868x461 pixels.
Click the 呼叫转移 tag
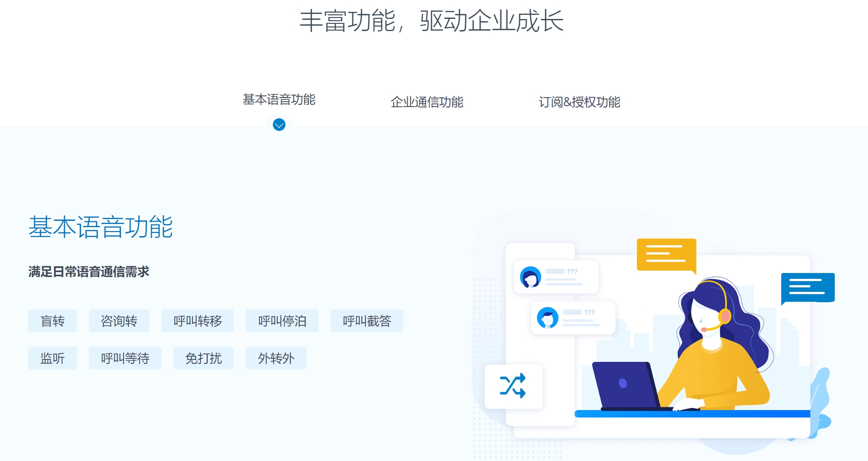tap(197, 321)
